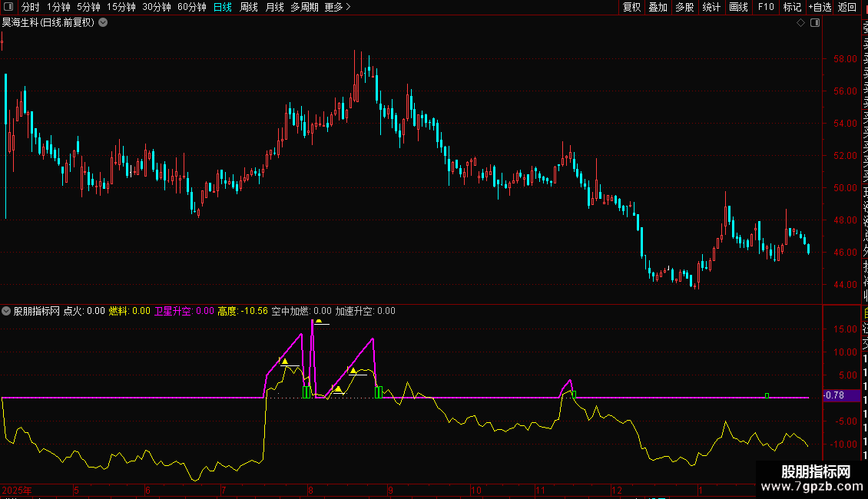Click the first green ignition bar marker
Screen dimensions: 868x499
coord(306,392)
